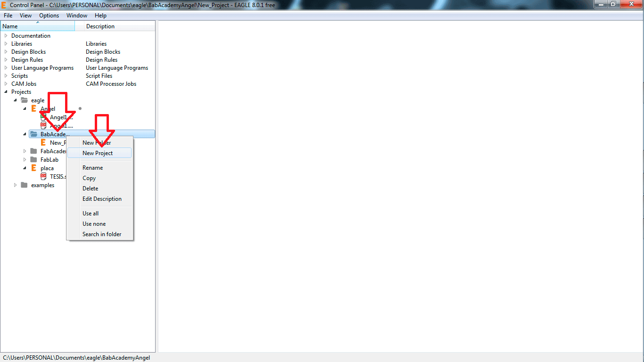Click 'User Language Programs' in Description column
644x362 pixels.
pyautogui.click(x=117, y=68)
